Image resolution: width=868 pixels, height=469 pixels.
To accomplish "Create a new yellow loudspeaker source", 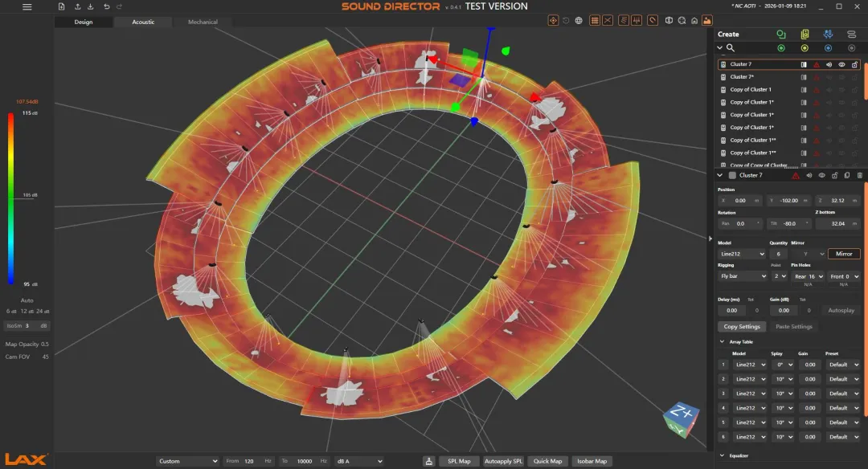I will (x=805, y=35).
